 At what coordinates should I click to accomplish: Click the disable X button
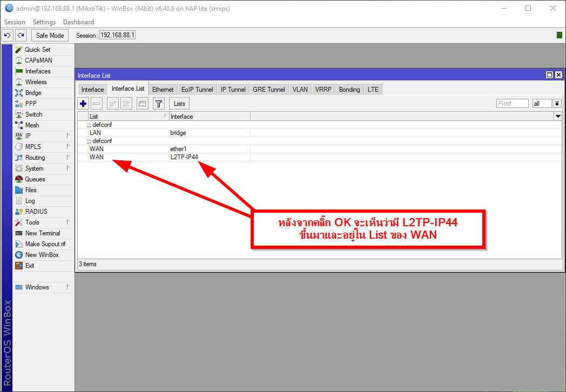tap(126, 104)
